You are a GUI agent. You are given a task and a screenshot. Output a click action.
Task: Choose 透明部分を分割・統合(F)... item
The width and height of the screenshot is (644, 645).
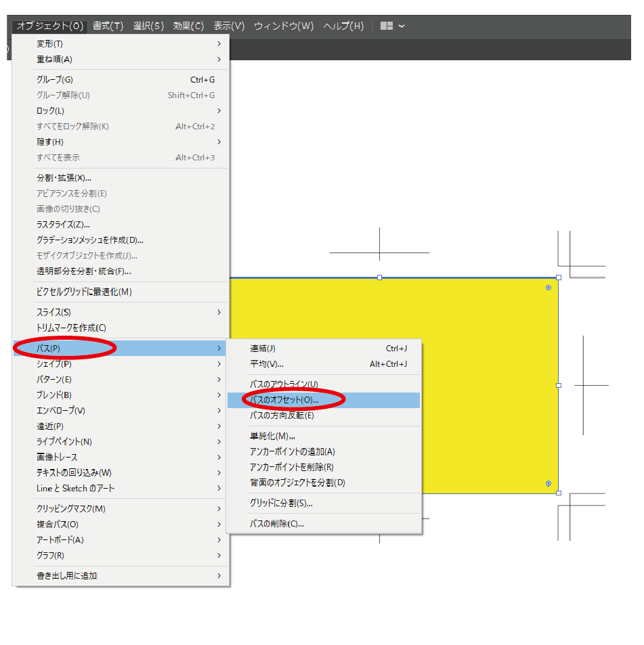121,271
